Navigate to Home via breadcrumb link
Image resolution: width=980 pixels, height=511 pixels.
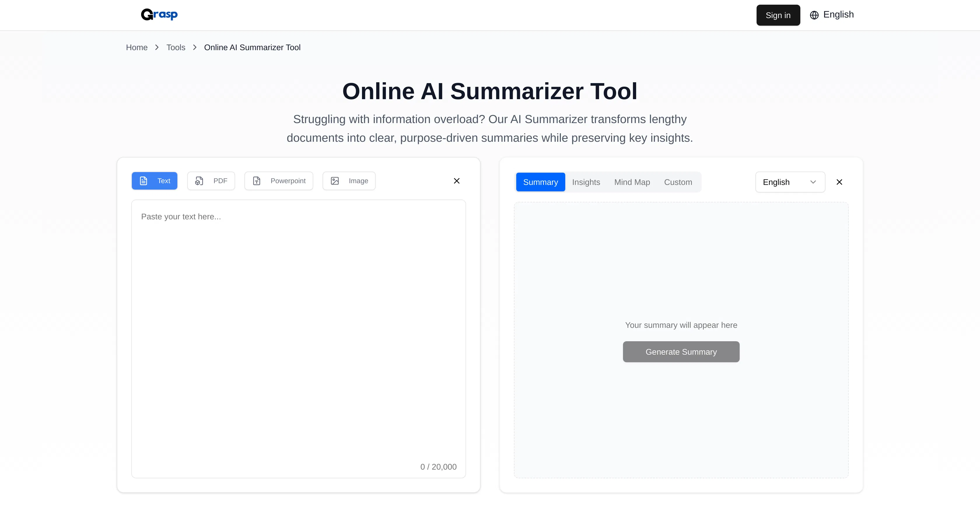tap(136, 47)
